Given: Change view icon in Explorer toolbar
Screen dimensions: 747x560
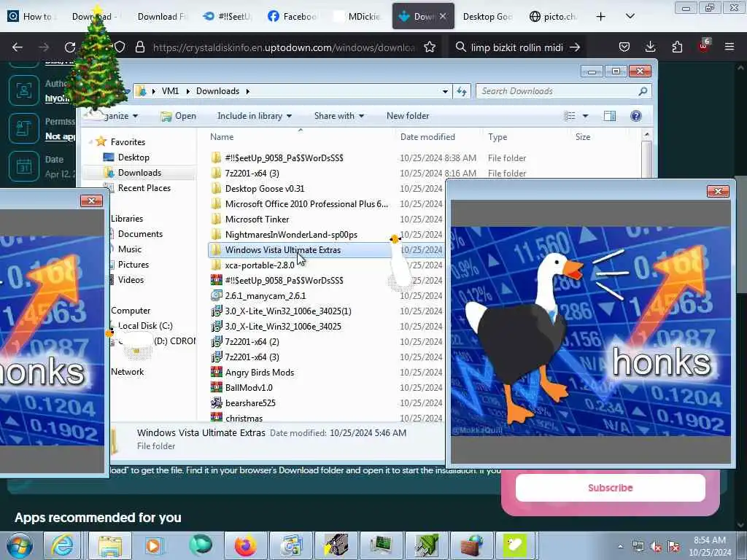Looking at the screenshot, I should (x=570, y=116).
